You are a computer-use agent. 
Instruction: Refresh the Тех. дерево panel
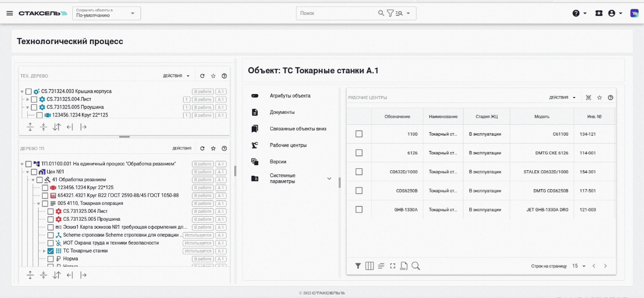coord(202,76)
